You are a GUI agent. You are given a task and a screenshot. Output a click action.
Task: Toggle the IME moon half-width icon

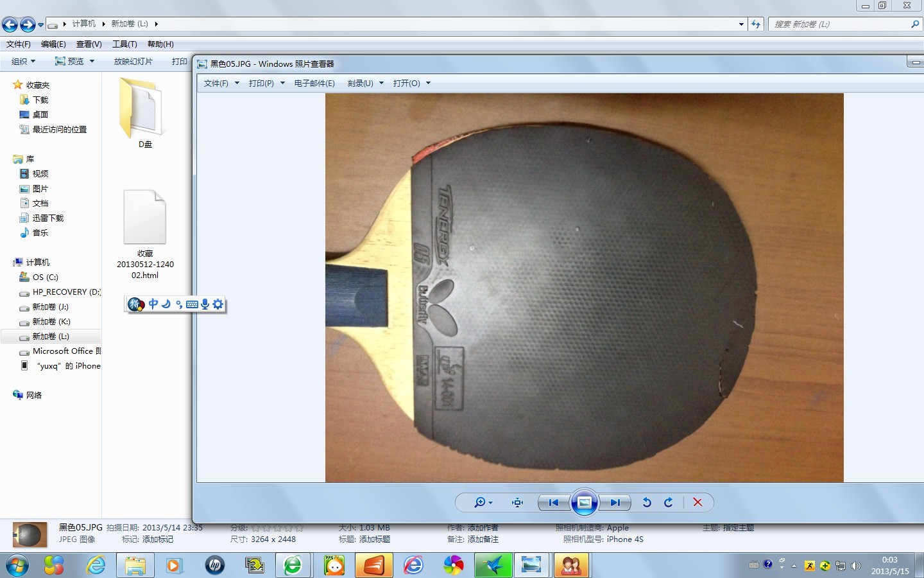point(166,304)
